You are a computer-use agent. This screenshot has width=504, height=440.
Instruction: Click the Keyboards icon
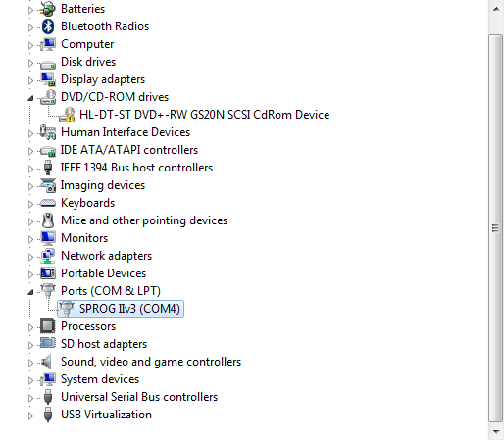tap(48, 203)
